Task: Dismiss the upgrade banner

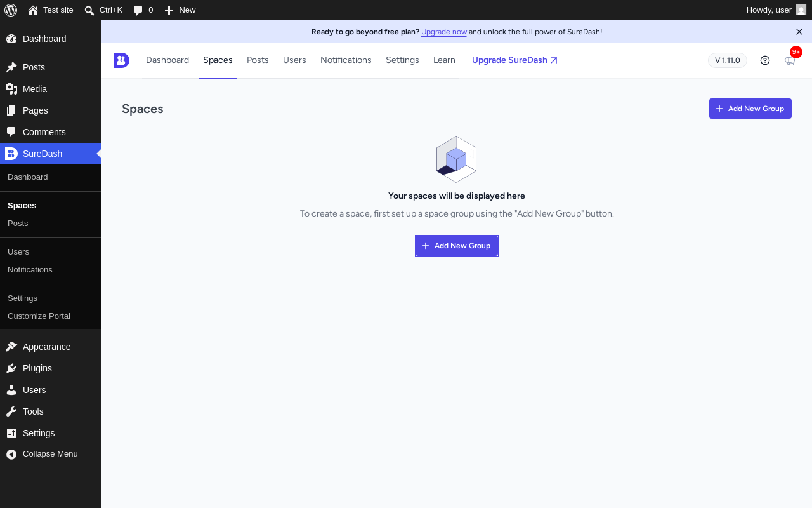Action: pos(799,32)
